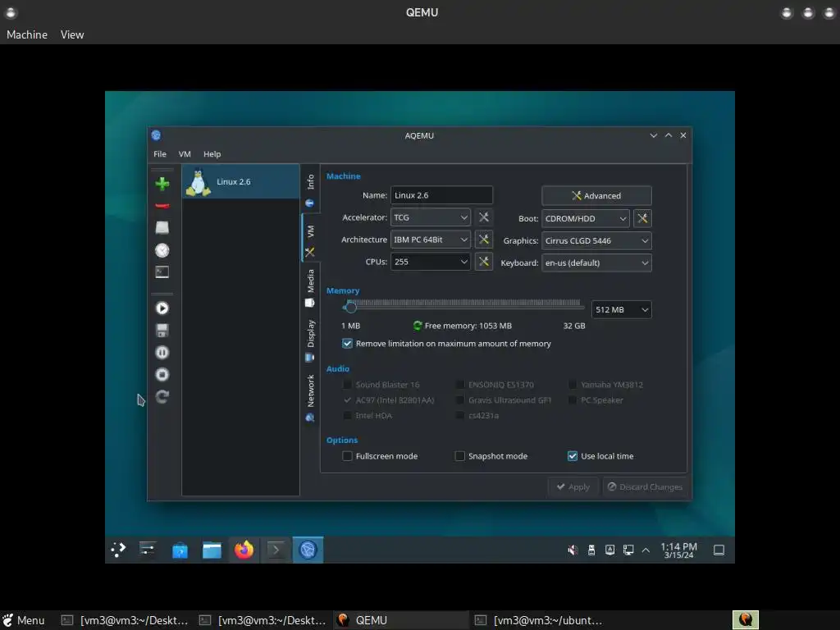This screenshot has height=630, width=840.
Task: Toggle Intel HDA audio checkbox
Action: tap(347, 416)
